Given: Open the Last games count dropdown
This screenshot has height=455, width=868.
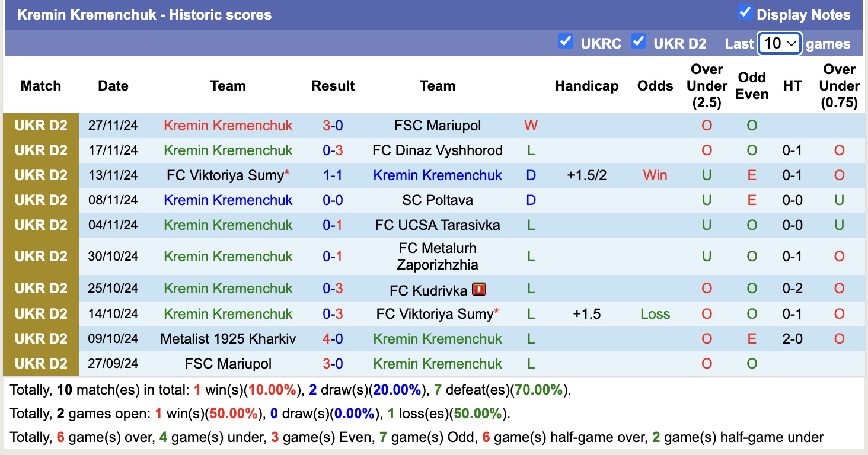Looking at the screenshot, I should pos(779,43).
